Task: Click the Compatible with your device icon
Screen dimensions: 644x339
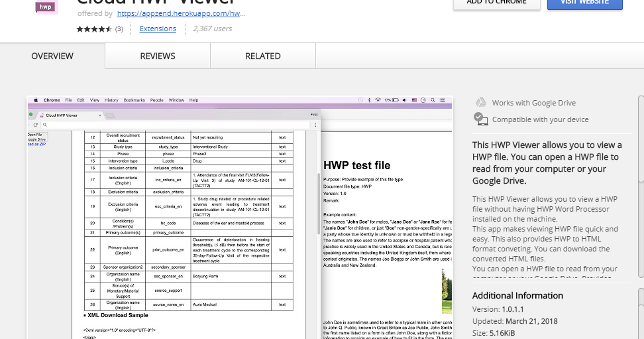Action: pyautogui.click(x=480, y=119)
